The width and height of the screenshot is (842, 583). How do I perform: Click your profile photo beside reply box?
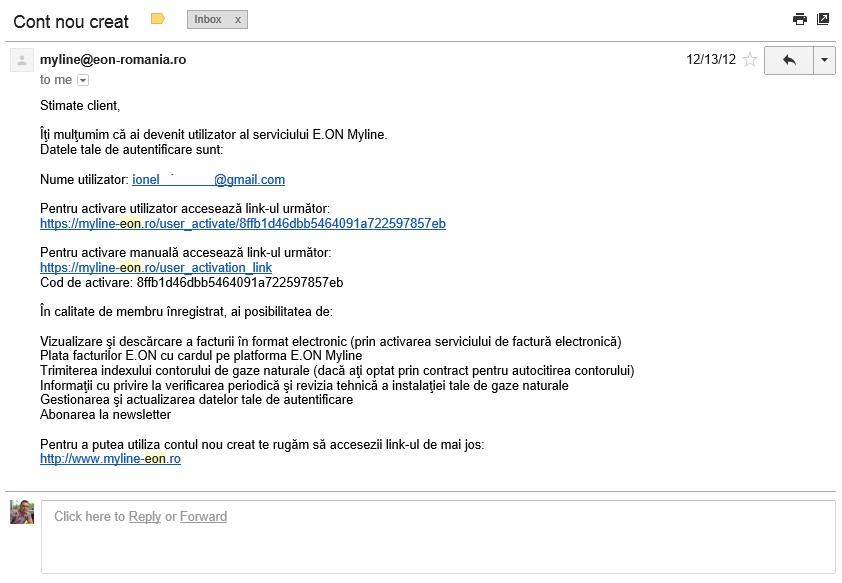click(x=22, y=512)
